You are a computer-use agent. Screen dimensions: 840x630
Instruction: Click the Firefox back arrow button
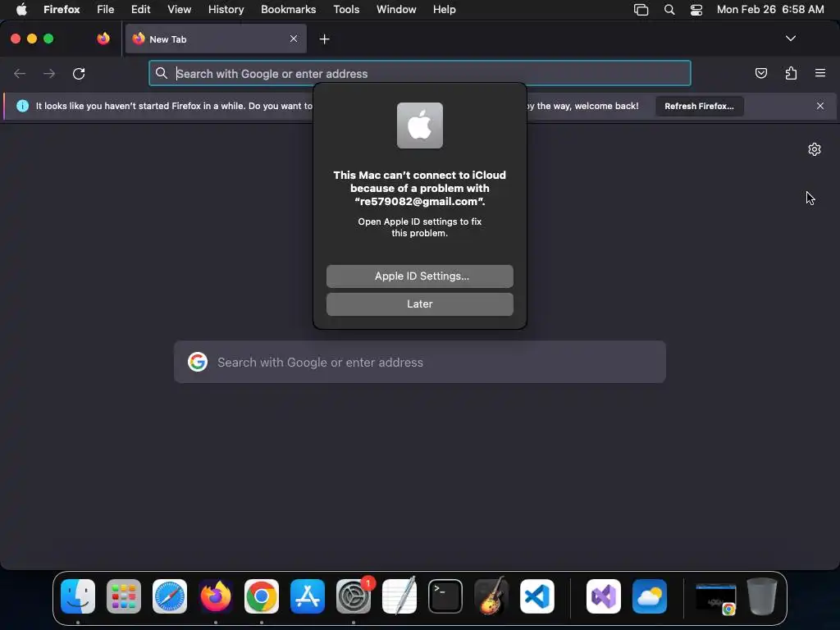[20, 73]
